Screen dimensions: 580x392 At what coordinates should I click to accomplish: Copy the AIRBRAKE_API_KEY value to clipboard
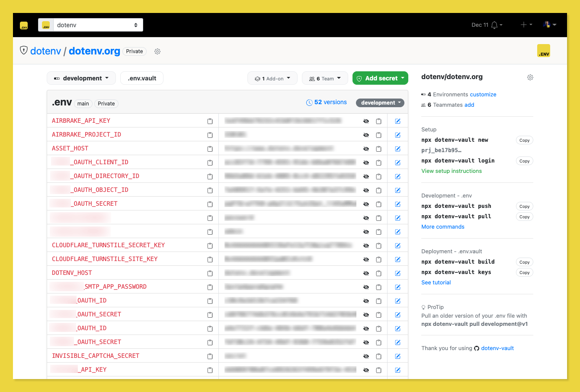378,121
